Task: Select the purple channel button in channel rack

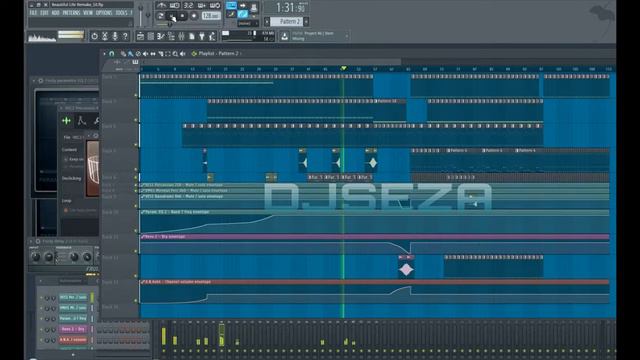Action: coord(73,329)
